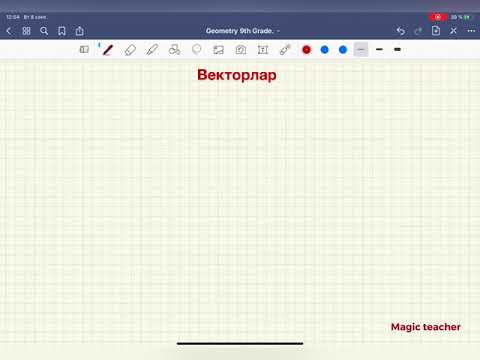The height and width of the screenshot is (360, 480).
Task: Select the Camera tool
Action: 241,50
